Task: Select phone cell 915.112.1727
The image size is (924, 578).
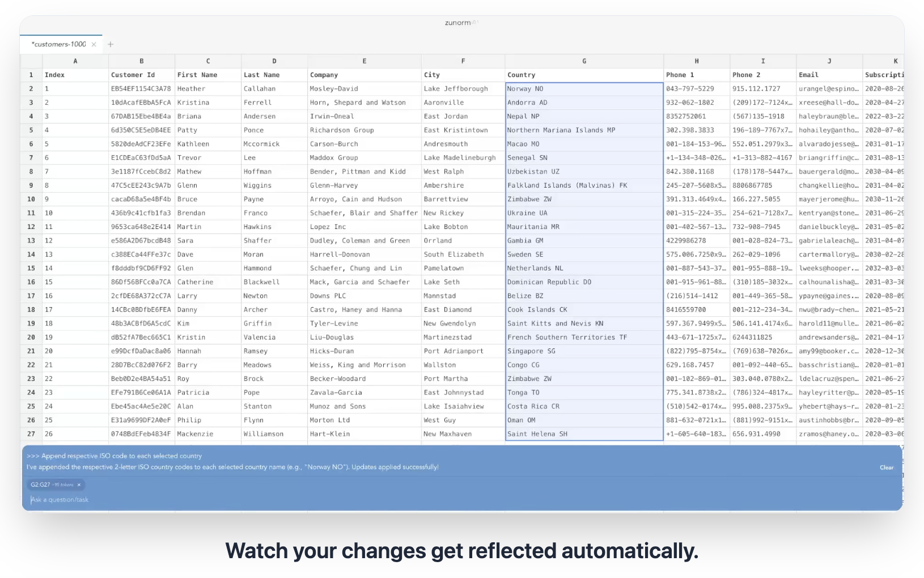Action: (x=763, y=89)
